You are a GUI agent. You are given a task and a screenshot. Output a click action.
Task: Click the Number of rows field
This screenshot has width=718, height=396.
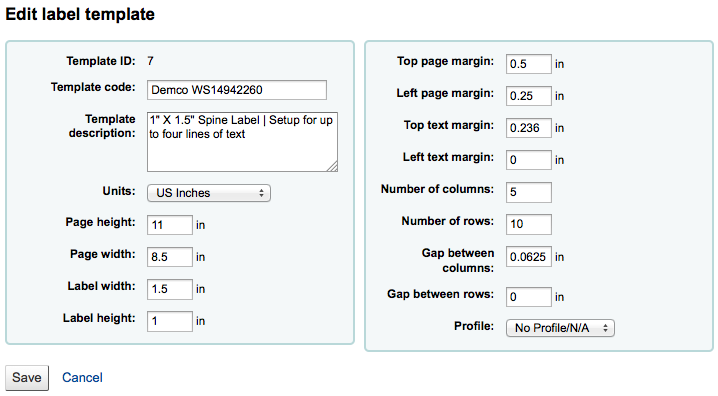pos(529,224)
